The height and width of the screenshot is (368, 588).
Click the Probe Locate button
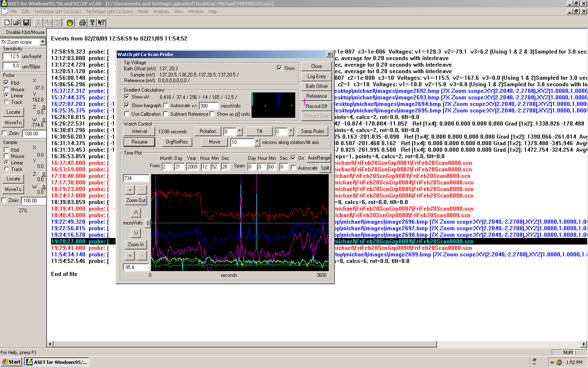pyautogui.click(x=13, y=112)
